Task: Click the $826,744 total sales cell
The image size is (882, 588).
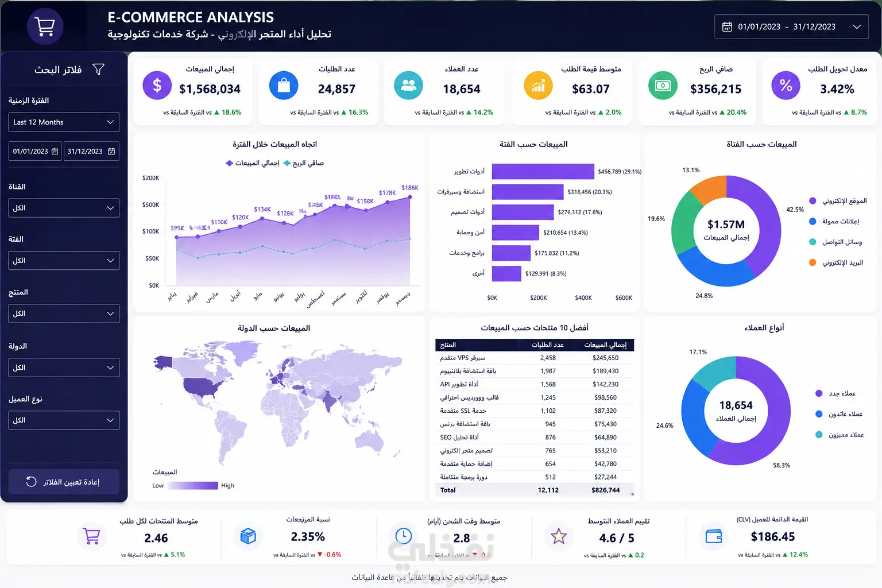Action: [x=605, y=490]
